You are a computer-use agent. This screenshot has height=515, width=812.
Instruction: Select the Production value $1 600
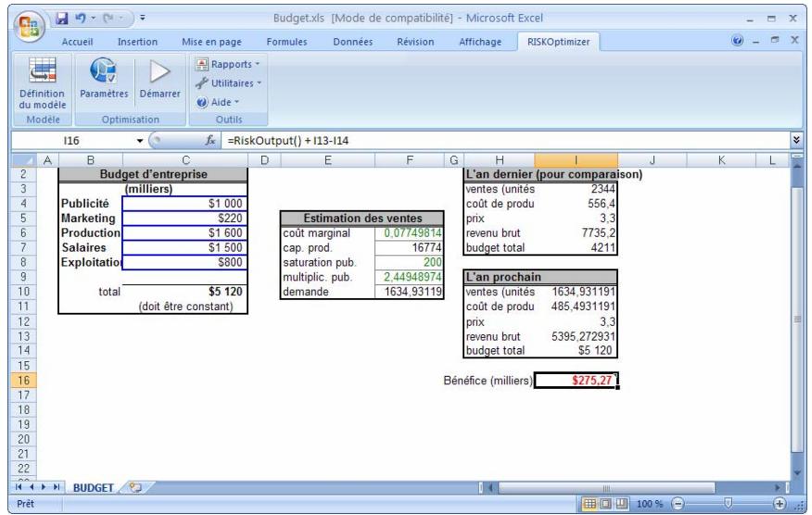pos(184,232)
